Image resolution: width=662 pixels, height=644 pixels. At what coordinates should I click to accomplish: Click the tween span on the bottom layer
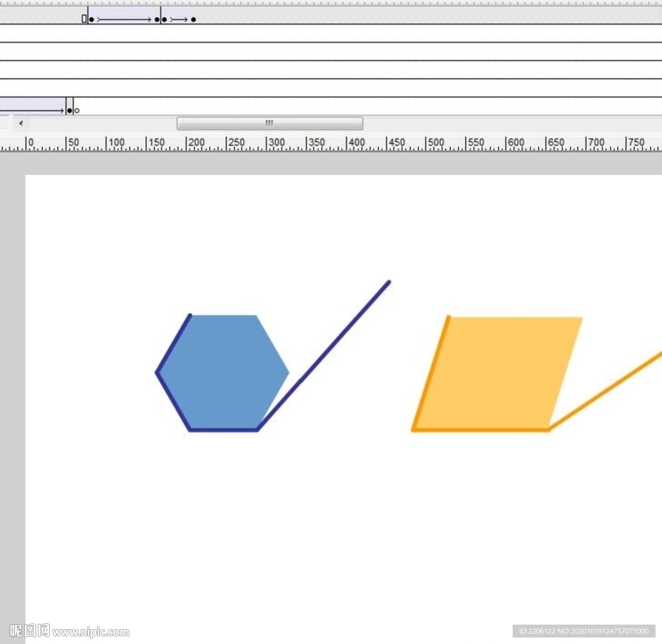pos(32,106)
